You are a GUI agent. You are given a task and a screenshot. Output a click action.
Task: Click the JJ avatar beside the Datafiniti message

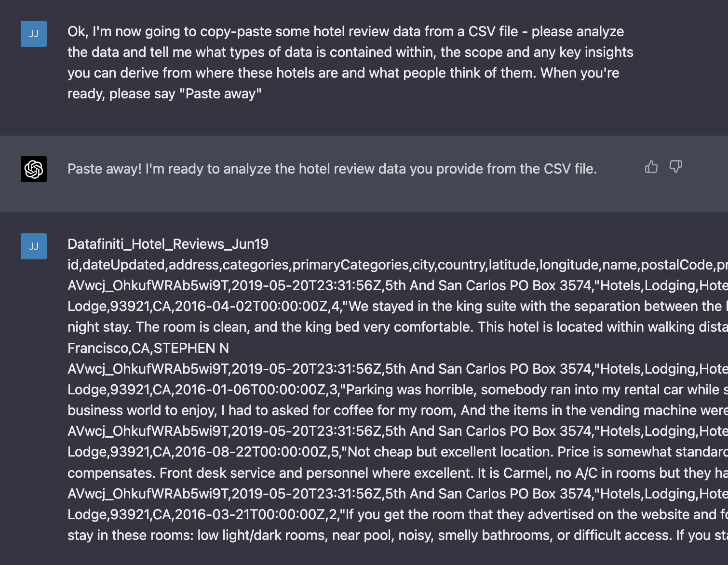pyautogui.click(x=34, y=246)
